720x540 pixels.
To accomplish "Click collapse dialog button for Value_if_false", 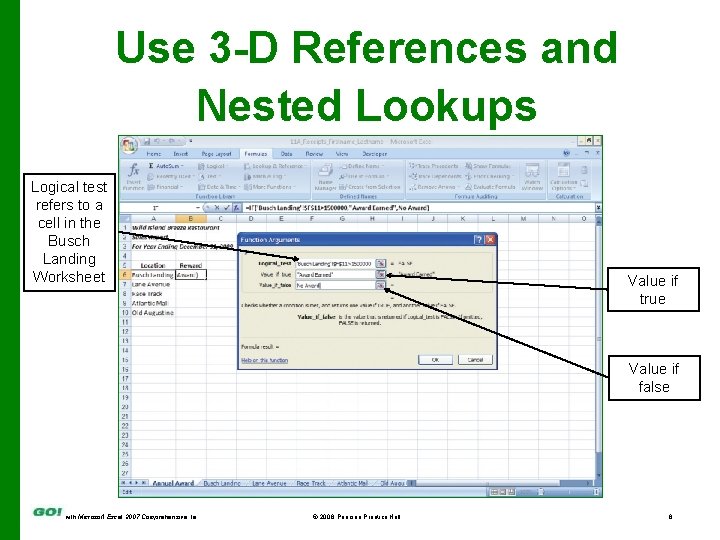I will pos(381,286).
